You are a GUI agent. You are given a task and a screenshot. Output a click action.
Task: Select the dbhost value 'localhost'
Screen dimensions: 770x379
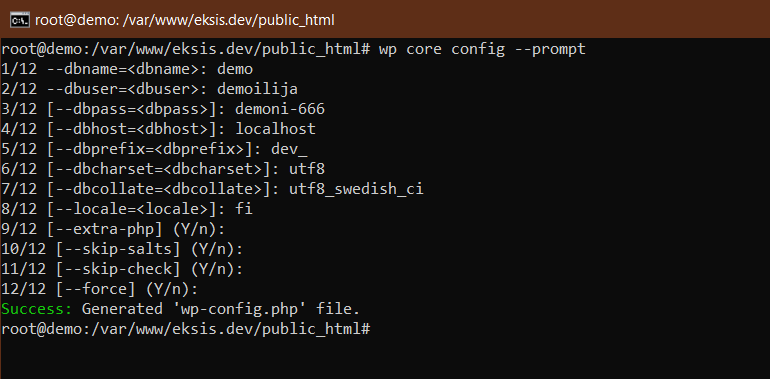pos(275,129)
